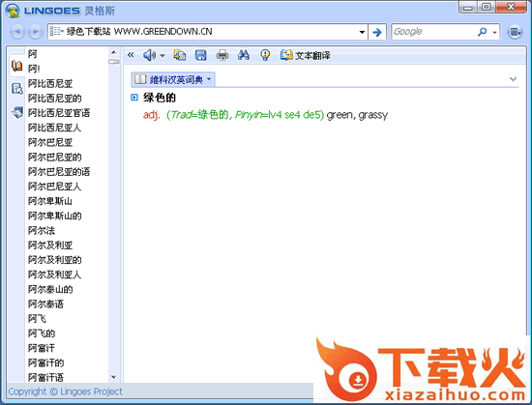The image size is (532, 405).
Task: Select 阿尔泰山的 in the word list
Action: pyautogui.click(x=50, y=289)
